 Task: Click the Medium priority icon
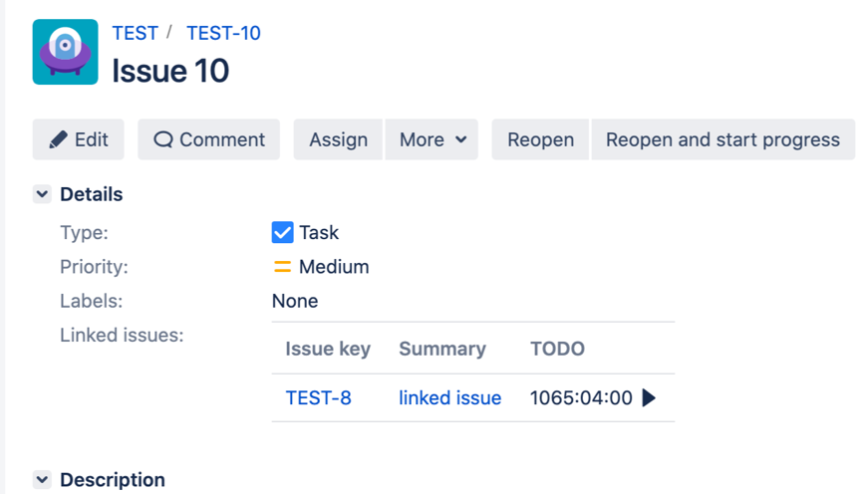(x=282, y=267)
